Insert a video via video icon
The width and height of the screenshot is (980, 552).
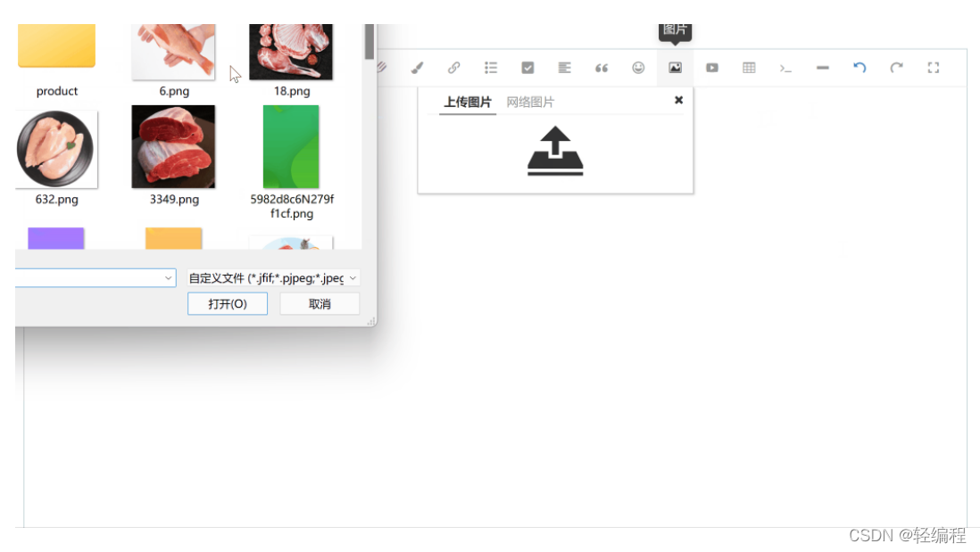click(712, 68)
